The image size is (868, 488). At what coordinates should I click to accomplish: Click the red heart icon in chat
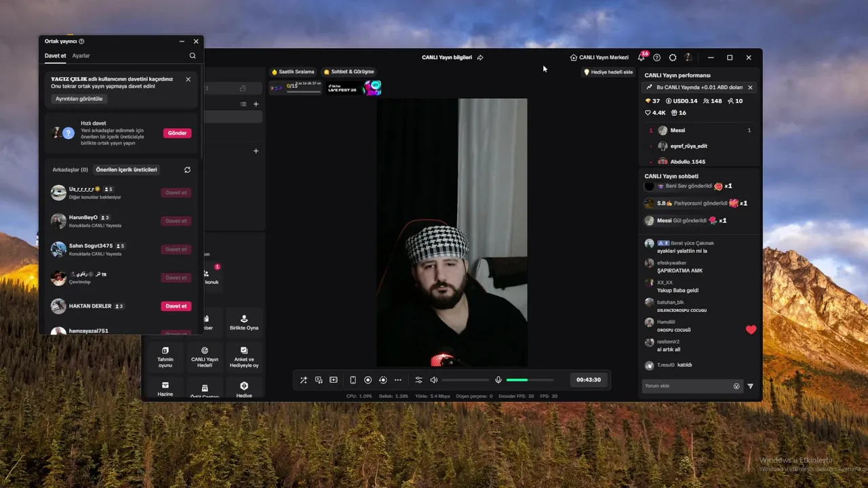[x=751, y=330]
